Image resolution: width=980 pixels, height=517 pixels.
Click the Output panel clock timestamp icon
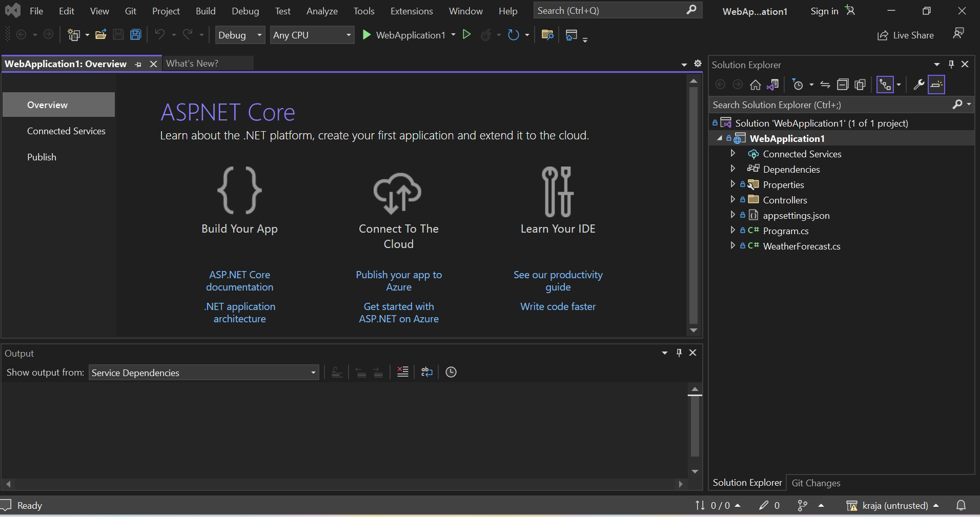(x=451, y=372)
